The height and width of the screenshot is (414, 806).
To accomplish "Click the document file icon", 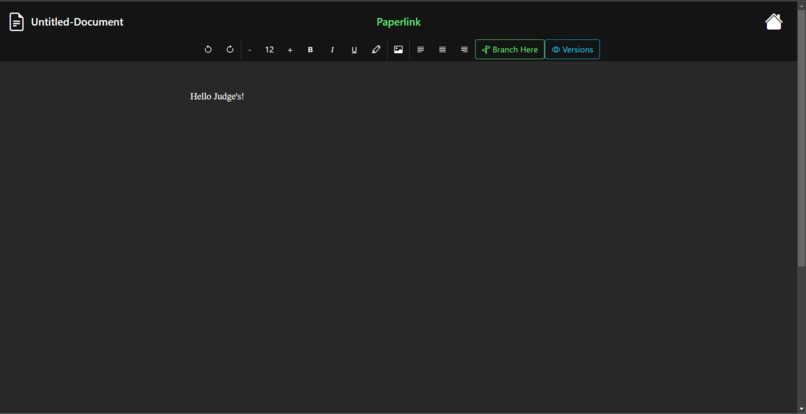I will tap(16, 22).
